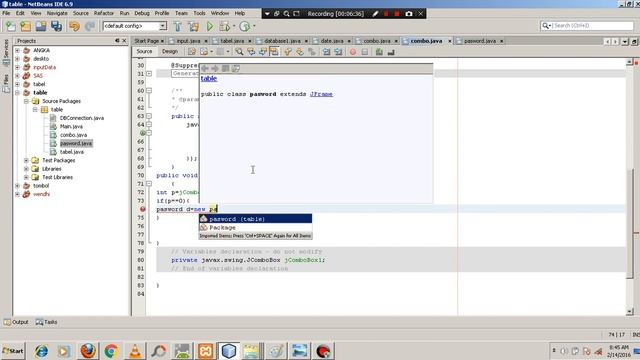The image size is (640, 360).
Task: Select Package completion suggestion
Action: coord(256,227)
